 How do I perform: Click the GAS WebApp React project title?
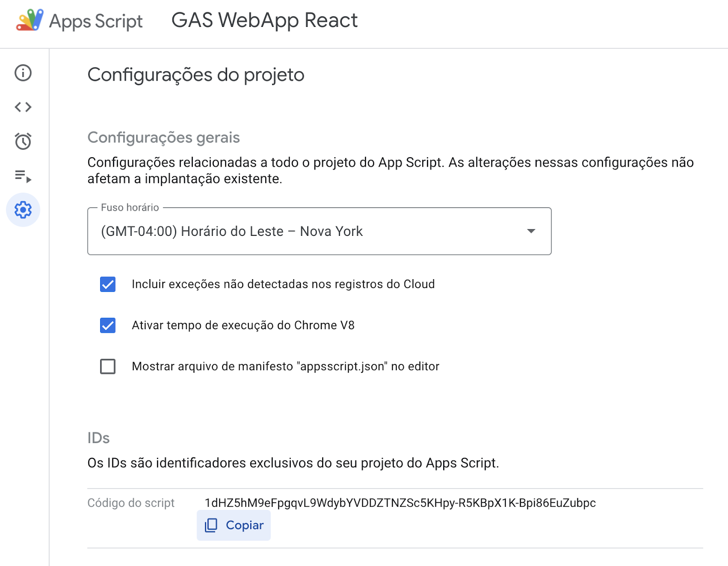(264, 20)
